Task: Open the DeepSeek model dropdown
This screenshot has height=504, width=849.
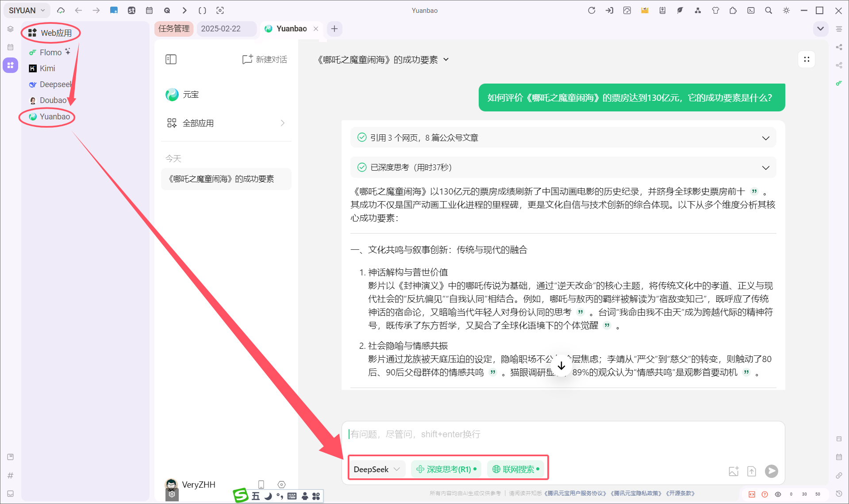Action: tap(376, 469)
